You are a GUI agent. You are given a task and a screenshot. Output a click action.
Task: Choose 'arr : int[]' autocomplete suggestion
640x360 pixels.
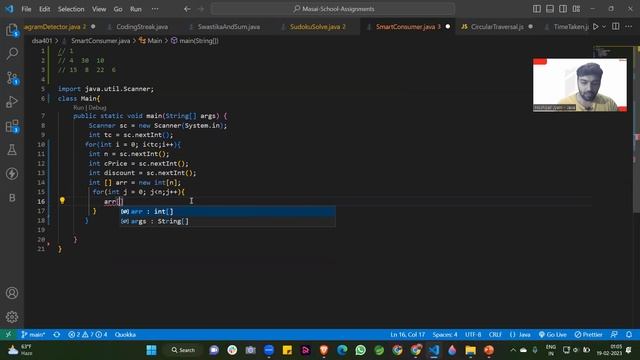[227, 211]
